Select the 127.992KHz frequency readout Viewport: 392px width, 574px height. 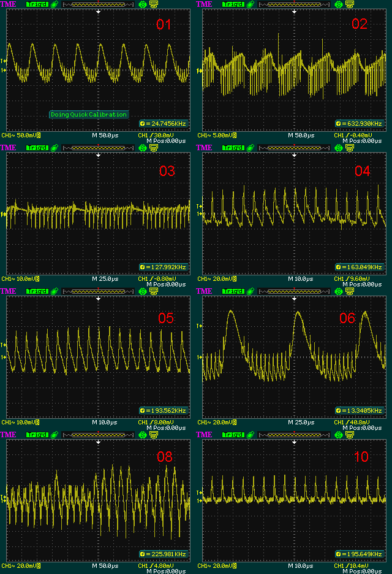(x=164, y=267)
